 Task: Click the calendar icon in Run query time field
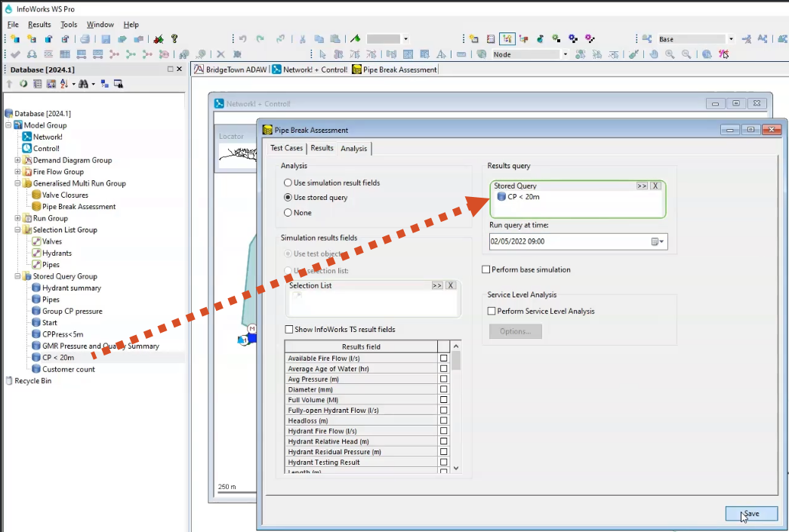pyautogui.click(x=655, y=241)
